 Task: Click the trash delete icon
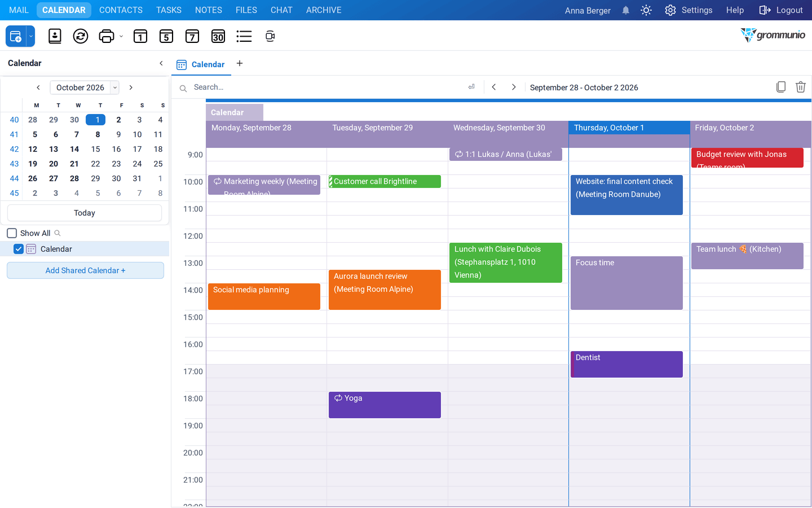(801, 87)
